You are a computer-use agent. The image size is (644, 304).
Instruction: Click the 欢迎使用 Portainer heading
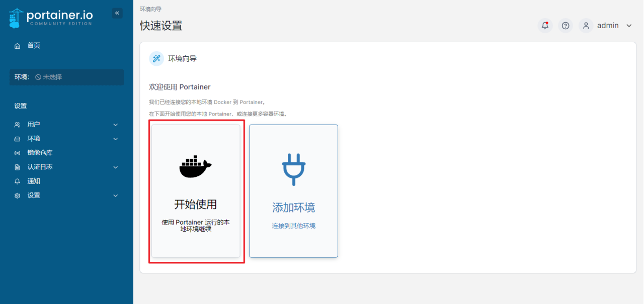180,87
